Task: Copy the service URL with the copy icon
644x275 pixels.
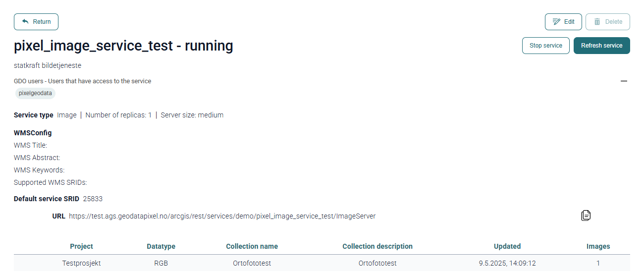Action: [586, 215]
